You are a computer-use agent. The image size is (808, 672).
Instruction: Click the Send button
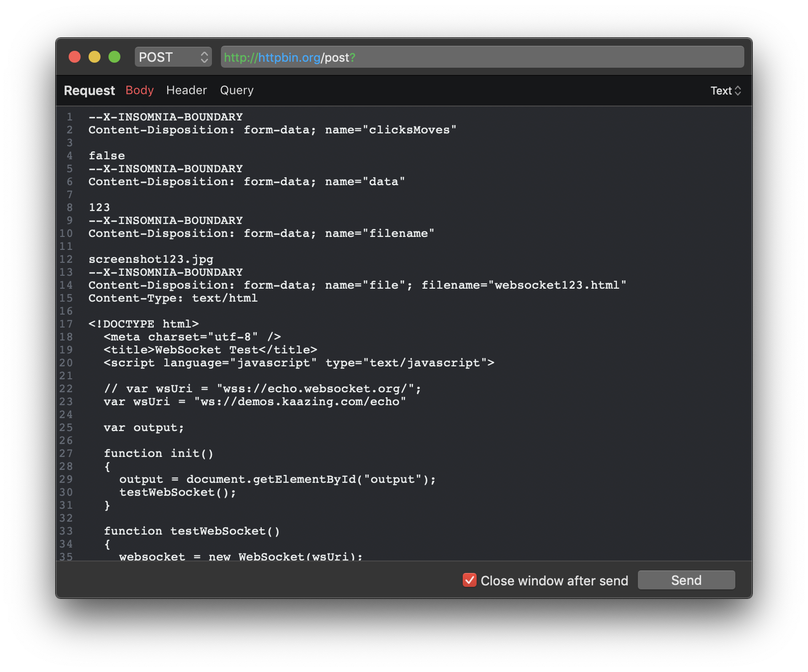point(686,579)
